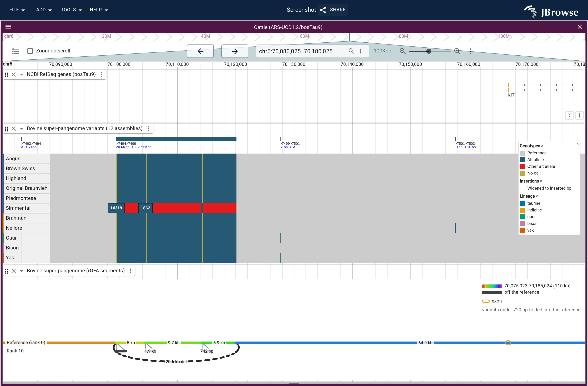The width and height of the screenshot is (588, 386).
Task: Enable the Zoom on scroll checkbox
Action: click(30, 51)
